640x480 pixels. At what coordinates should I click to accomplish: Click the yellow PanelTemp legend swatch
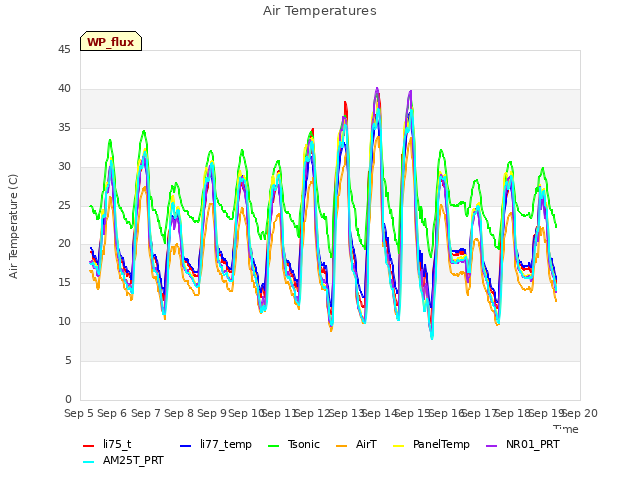point(398,445)
